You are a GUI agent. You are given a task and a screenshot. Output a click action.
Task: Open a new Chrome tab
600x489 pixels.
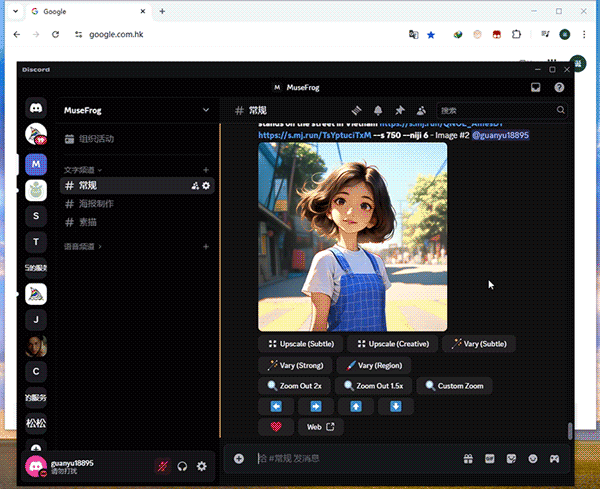click(162, 11)
